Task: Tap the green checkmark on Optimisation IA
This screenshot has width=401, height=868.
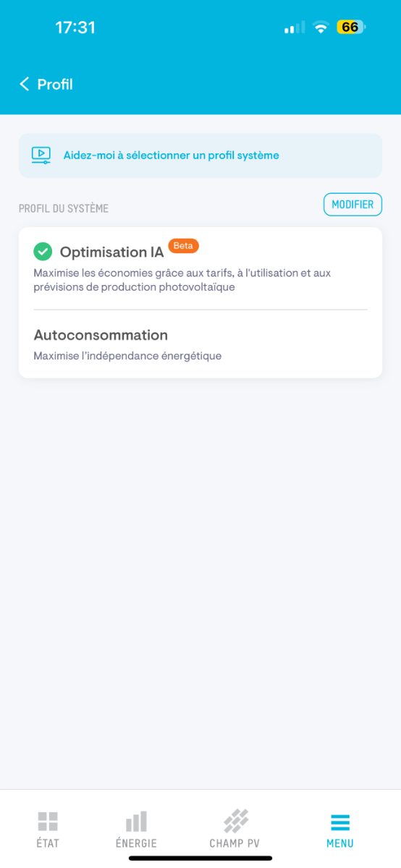Action: [x=43, y=252]
